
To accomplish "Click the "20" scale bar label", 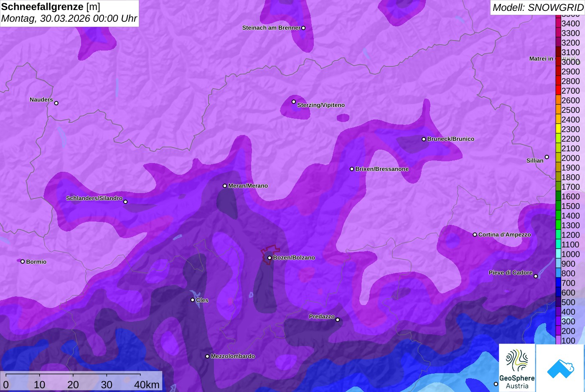I will (x=73, y=385).
